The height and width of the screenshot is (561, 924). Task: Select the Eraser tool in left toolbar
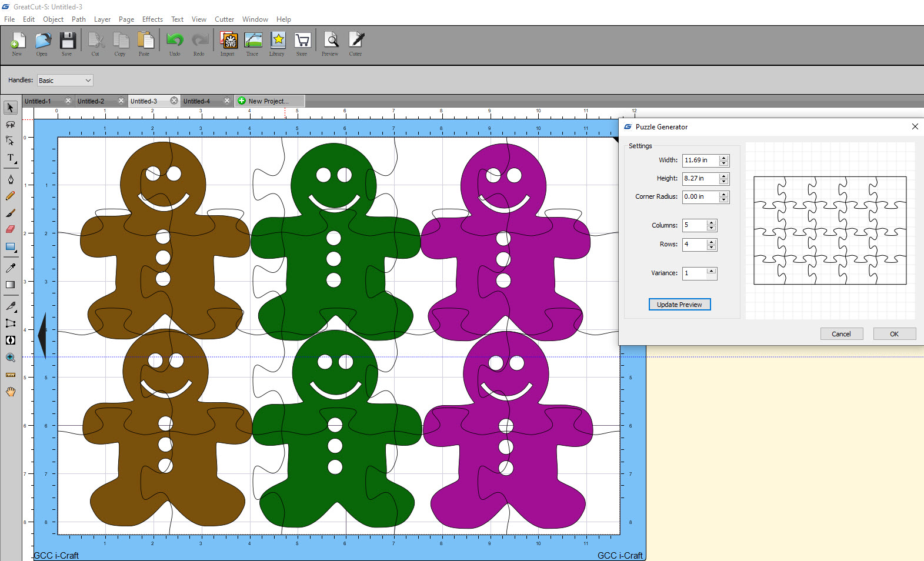[10, 229]
